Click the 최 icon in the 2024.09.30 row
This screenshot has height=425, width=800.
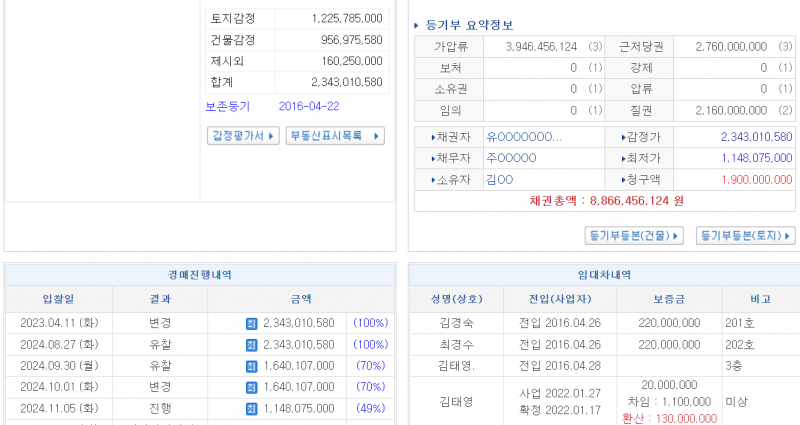[x=251, y=365]
